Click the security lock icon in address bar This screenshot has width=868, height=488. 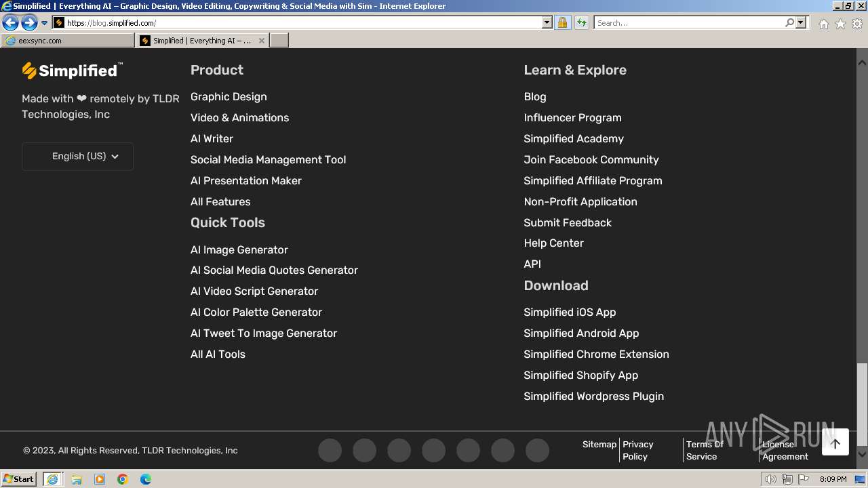click(x=562, y=23)
